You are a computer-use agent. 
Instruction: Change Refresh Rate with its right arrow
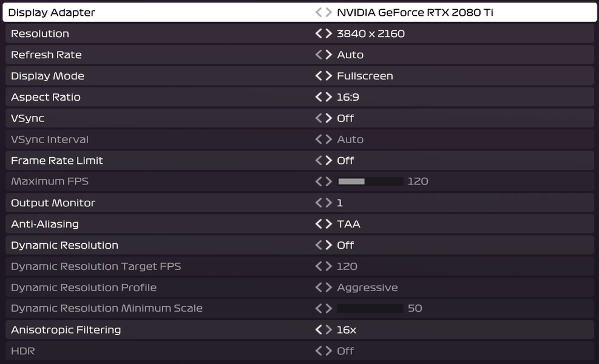pos(328,55)
